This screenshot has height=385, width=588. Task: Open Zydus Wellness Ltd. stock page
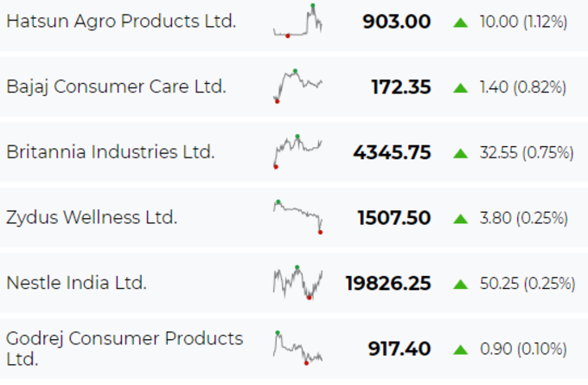tap(92, 218)
